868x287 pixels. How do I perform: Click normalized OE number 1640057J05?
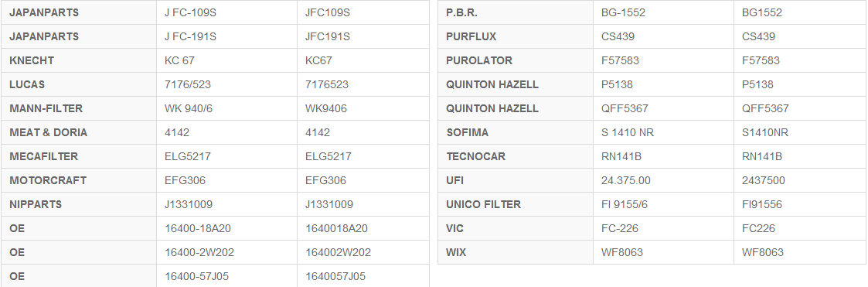point(335,276)
